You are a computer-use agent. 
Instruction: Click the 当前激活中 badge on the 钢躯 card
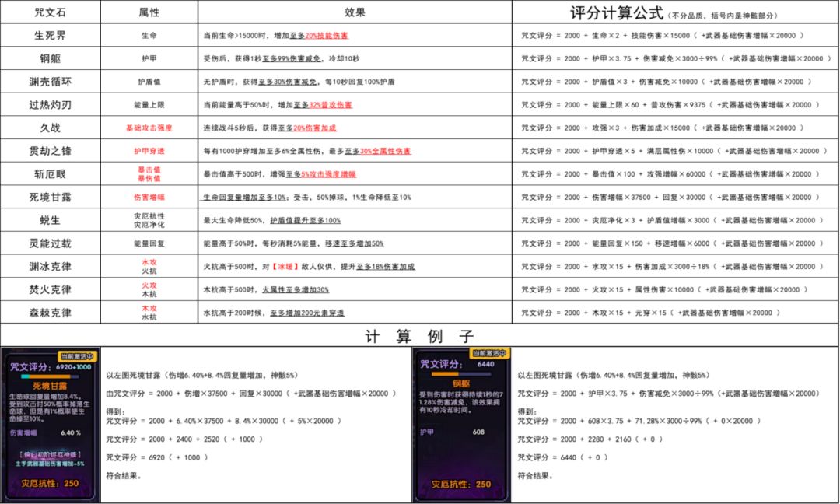point(489,353)
